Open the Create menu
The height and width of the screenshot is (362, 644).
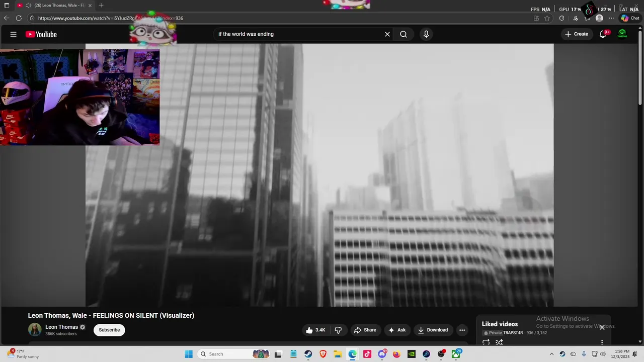pos(577,34)
